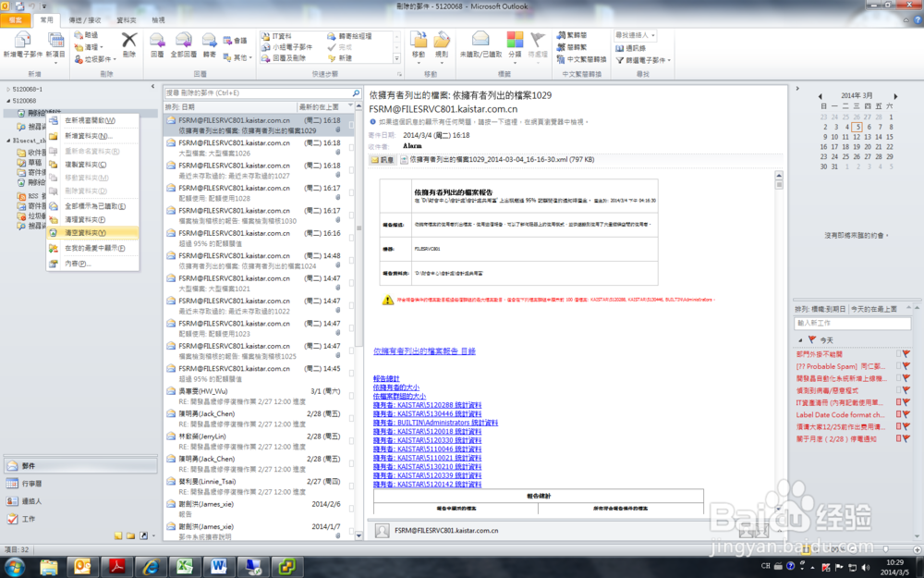
Task: Click the 回覆 (Reply) ribbon icon
Action: point(157,41)
